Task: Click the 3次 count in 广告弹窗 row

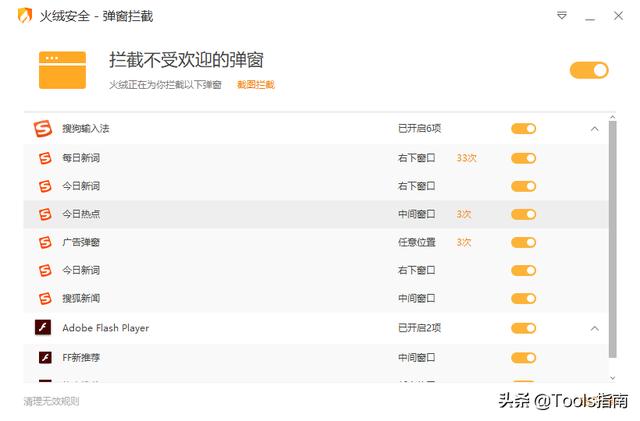Action: [x=464, y=243]
